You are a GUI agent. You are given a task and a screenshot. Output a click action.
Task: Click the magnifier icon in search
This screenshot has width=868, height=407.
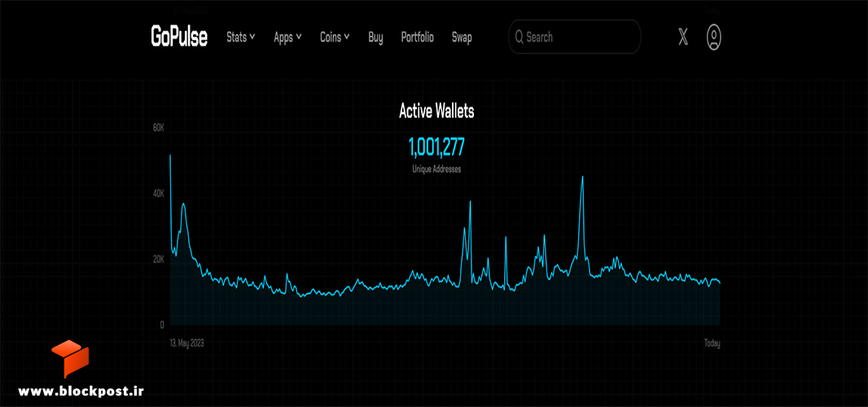pyautogui.click(x=519, y=37)
